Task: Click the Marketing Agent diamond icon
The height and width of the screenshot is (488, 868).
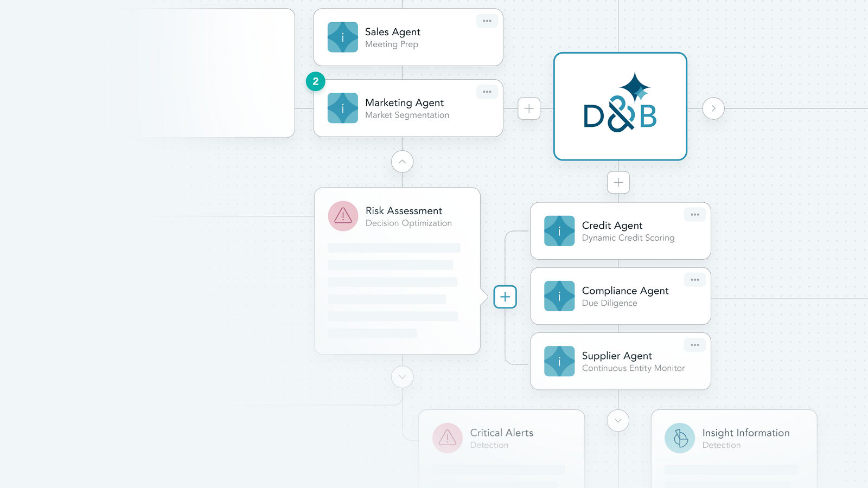Action: coord(343,108)
